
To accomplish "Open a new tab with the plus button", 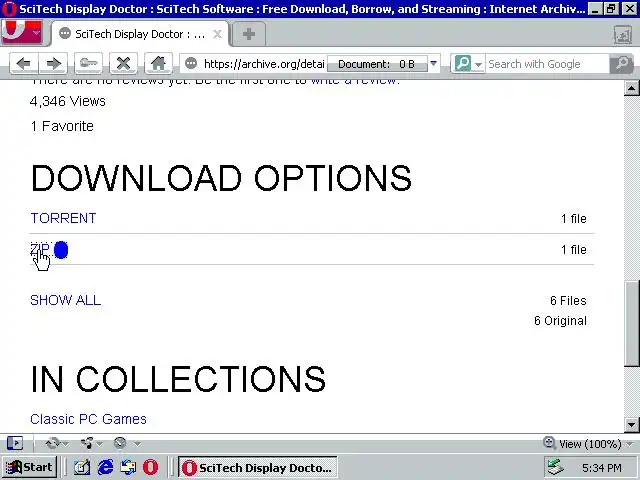I will coord(249,34).
